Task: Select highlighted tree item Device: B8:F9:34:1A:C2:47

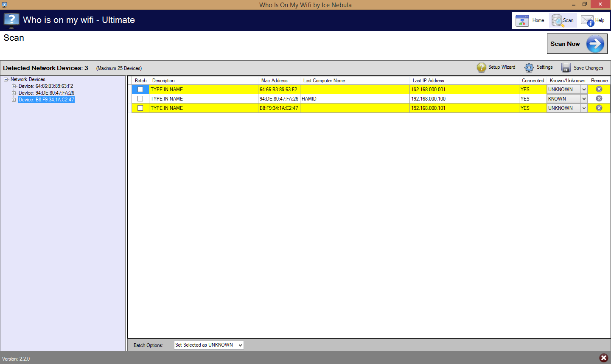Action: click(46, 100)
